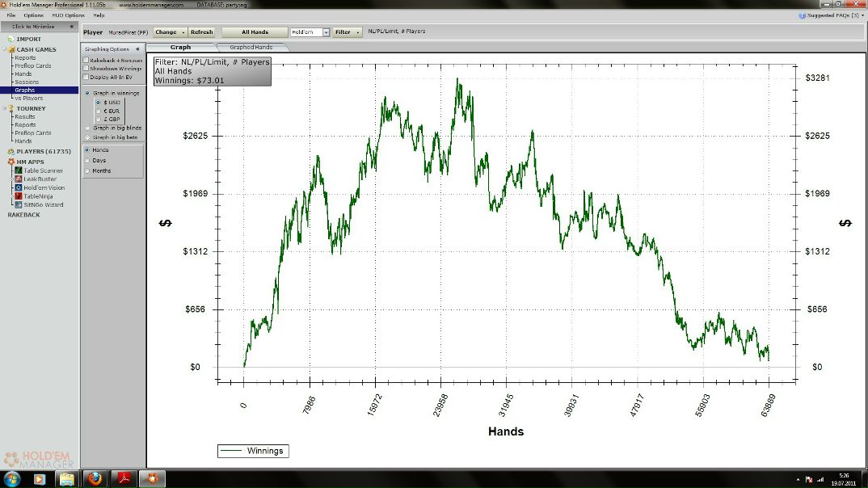The image size is (868, 488).
Task: Check the Showdown Winnings option
Action: (x=86, y=69)
